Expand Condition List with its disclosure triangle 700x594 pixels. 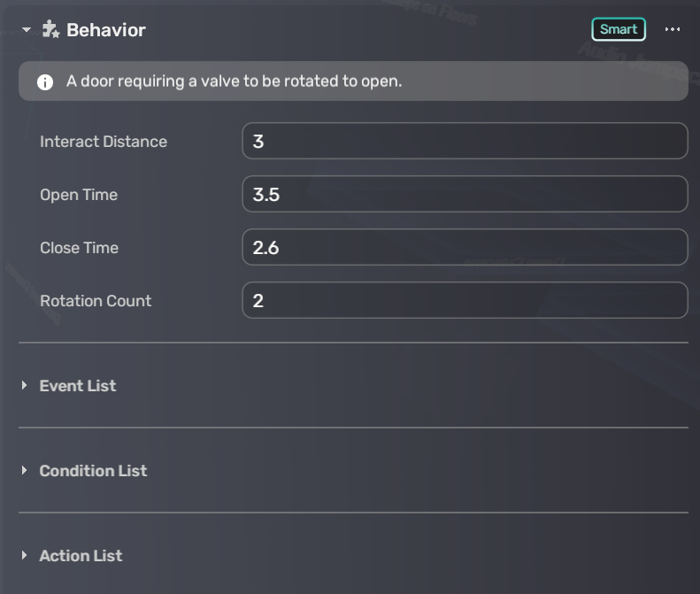[x=25, y=471]
